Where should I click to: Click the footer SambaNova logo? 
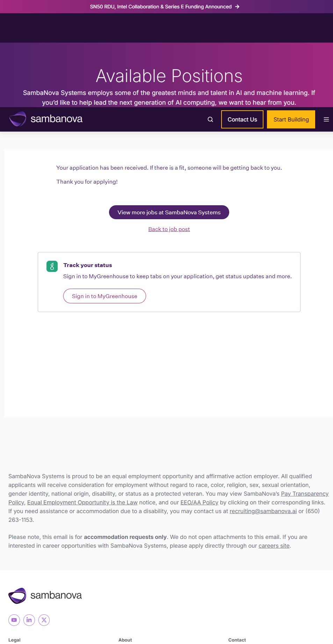pyautogui.click(x=45, y=595)
